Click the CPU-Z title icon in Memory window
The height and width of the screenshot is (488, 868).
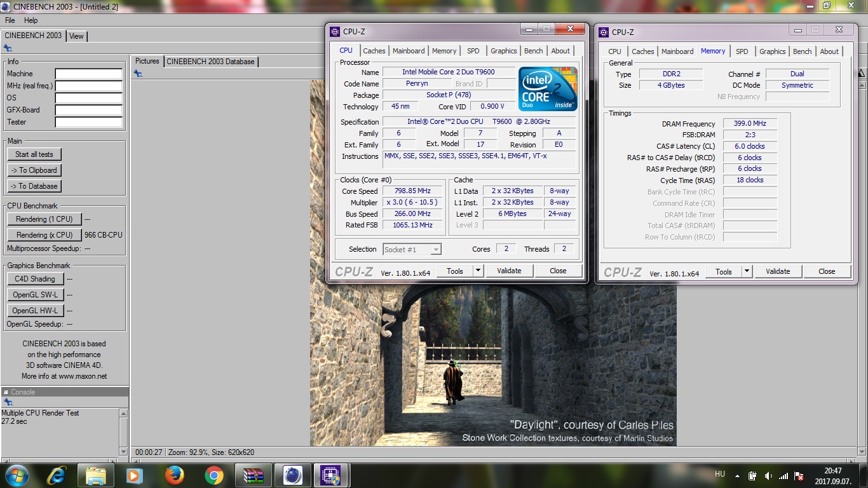(604, 32)
